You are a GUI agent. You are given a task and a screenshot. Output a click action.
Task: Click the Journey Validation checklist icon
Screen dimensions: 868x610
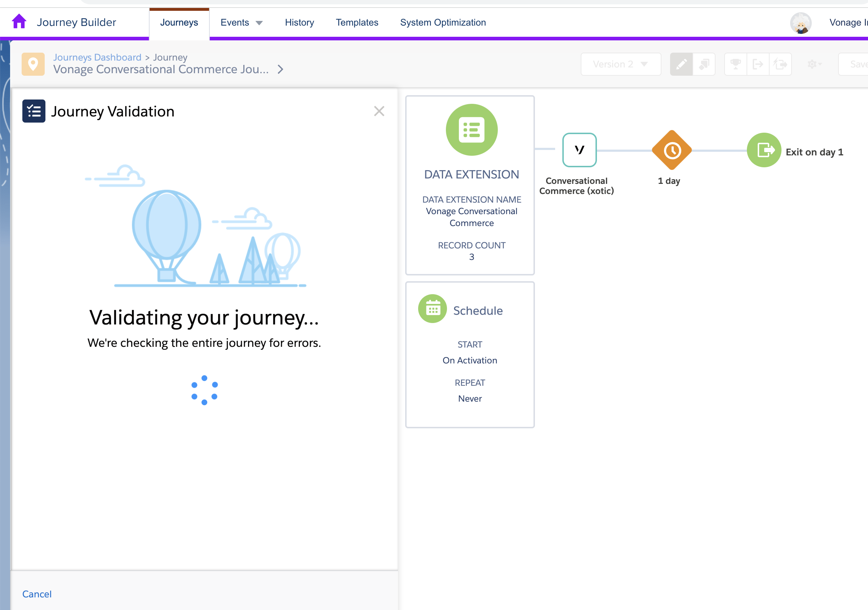point(34,111)
